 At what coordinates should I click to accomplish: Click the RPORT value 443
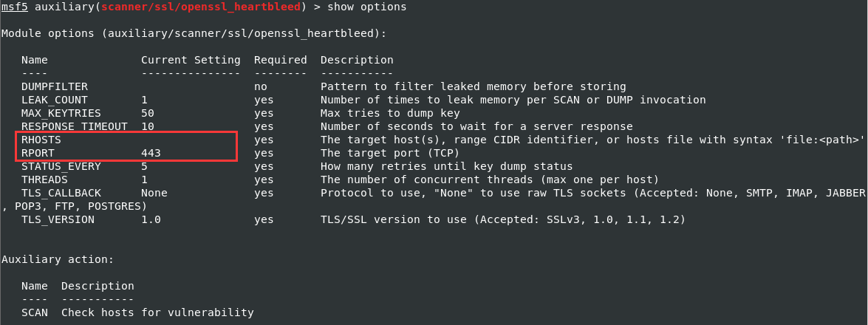coord(151,153)
